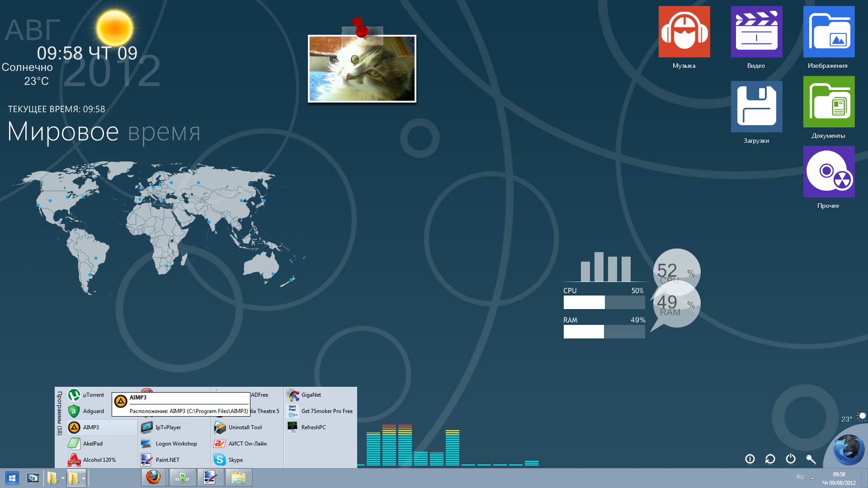Click the pinned cat photo thumbnail
Viewport: 868px width, 488px height.
[x=362, y=69]
